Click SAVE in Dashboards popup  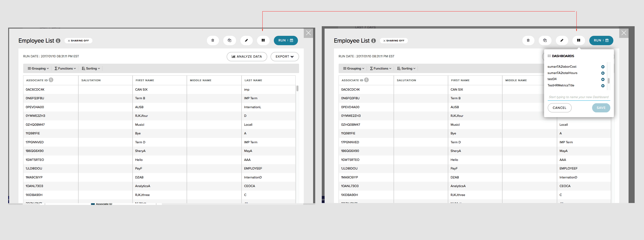(601, 108)
